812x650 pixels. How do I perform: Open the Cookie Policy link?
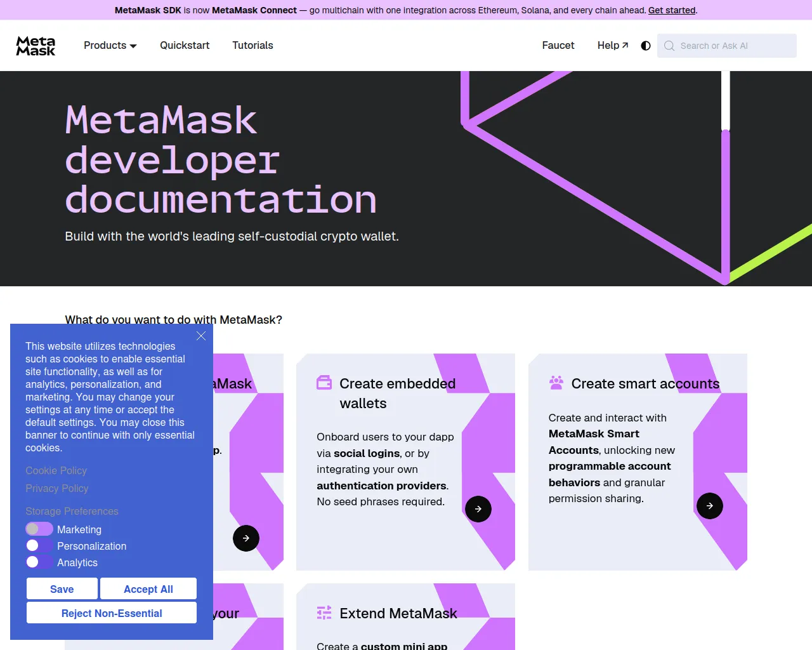56,470
